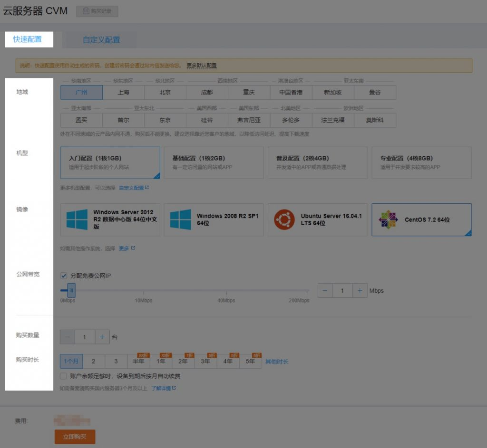Choose the 莫斯科 region
The height and width of the screenshot is (448, 487).
tap(375, 120)
